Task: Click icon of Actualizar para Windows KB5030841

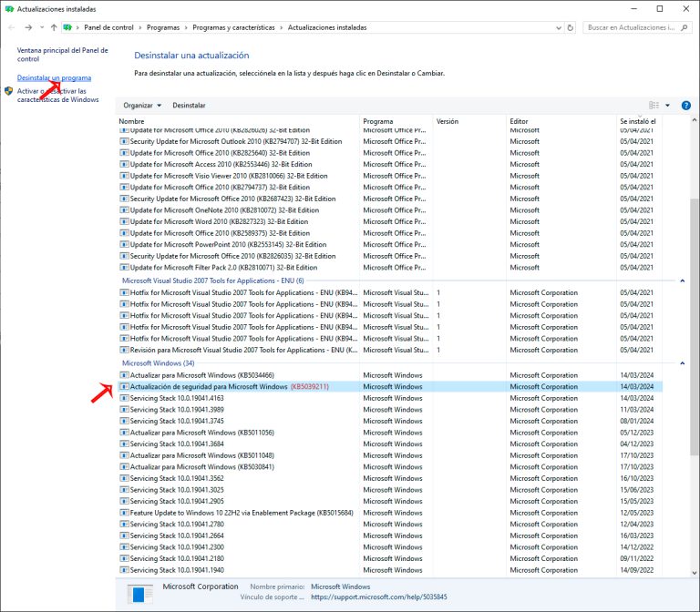Action: coord(124,467)
